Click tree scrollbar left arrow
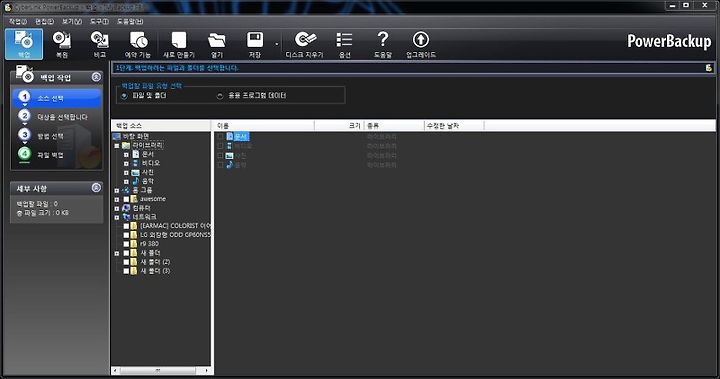720x379 pixels. point(115,370)
